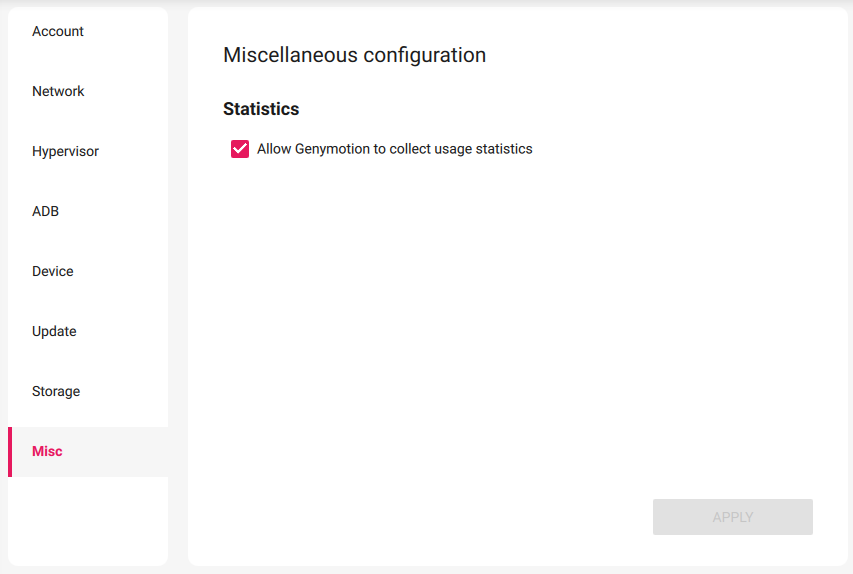Image resolution: width=853 pixels, height=574 pixels.
Task: Switch to the Network tab
Action: pyautogui.click(x=58, y=92)
